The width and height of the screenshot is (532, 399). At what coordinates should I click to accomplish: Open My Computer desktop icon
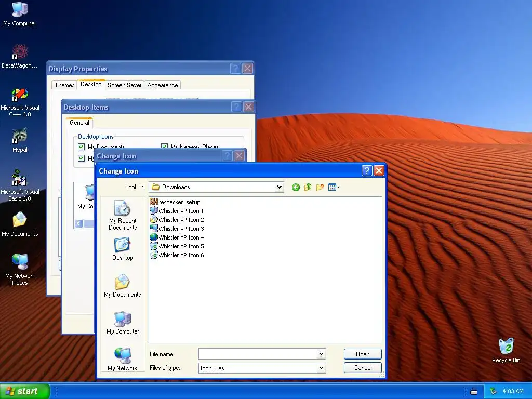(20, 14)
